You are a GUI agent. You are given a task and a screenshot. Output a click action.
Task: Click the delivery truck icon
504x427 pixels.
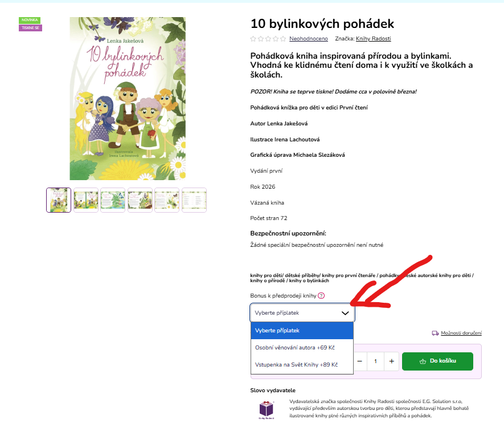(435, 333)
